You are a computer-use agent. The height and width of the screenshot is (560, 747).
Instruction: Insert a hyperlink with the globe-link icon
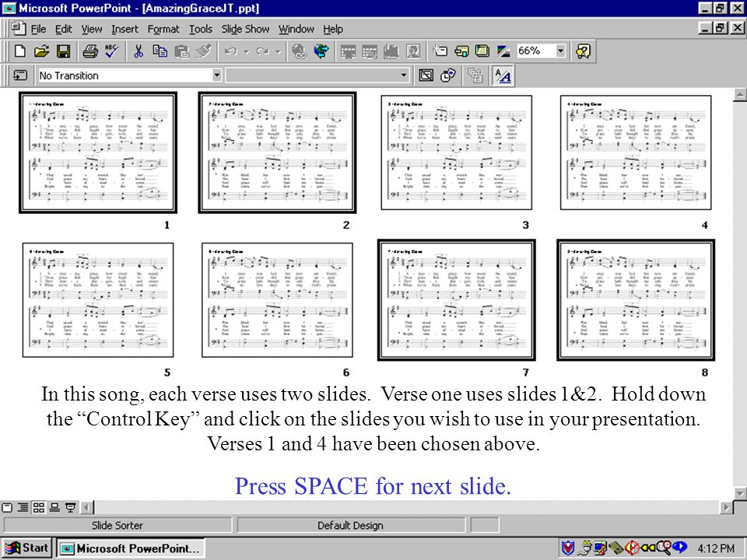[x=299, y=51]
